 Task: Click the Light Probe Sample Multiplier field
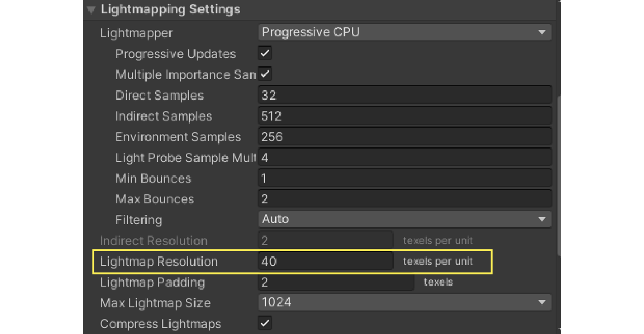(405, 157)
